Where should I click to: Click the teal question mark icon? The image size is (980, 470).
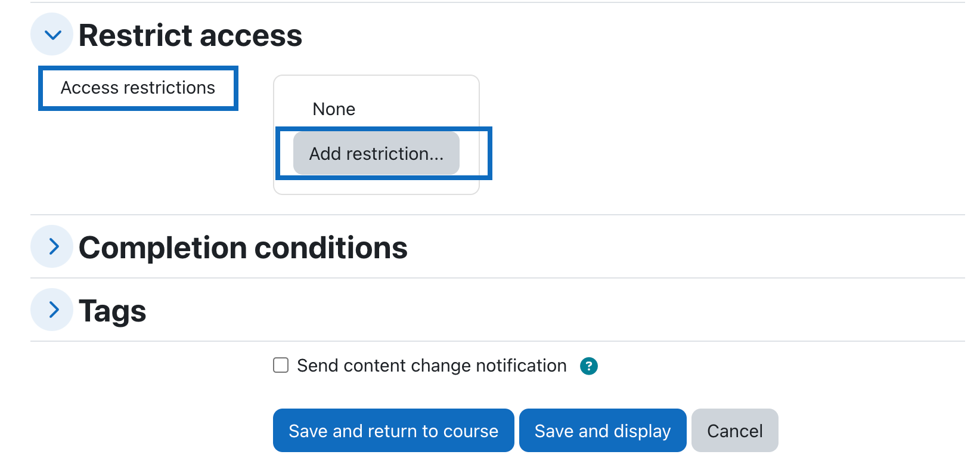588,366
